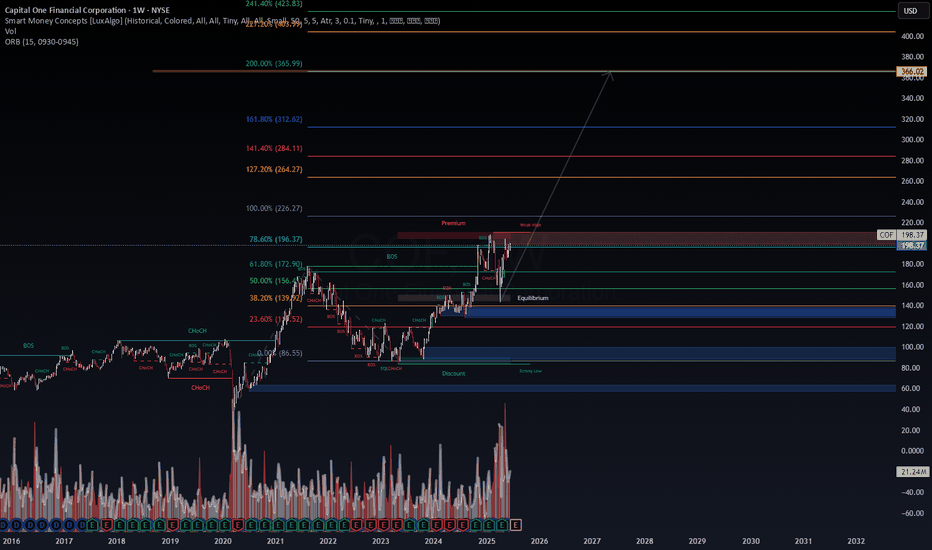Viewport: 932px width, 550px height.
Task: Select the ORB (15, 0930-0945) indicator legend
Action: [x=42, y=42]
